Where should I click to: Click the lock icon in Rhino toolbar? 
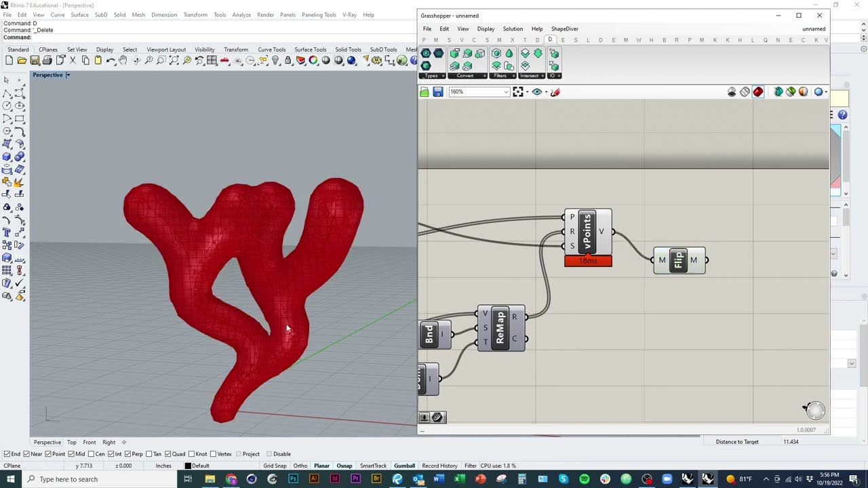coord(288,60)
